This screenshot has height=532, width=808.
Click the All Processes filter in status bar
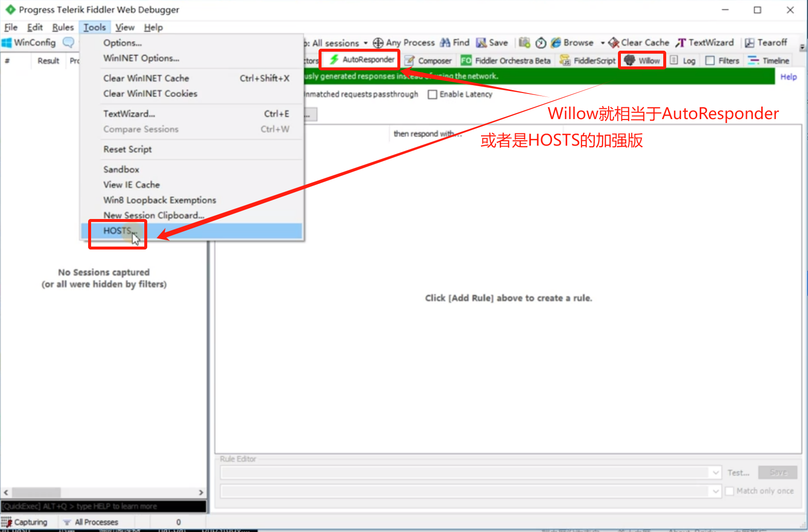pyautogui.click(x=91, y=522)
